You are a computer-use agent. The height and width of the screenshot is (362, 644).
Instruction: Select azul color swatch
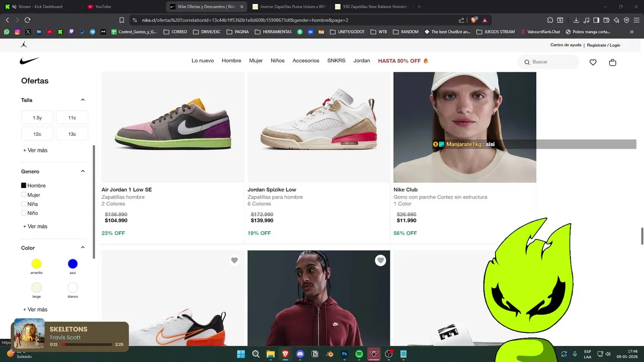[73, 263]
